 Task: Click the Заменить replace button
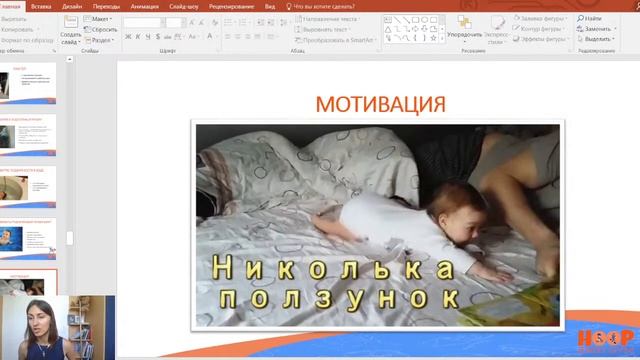tap(597, 29)
